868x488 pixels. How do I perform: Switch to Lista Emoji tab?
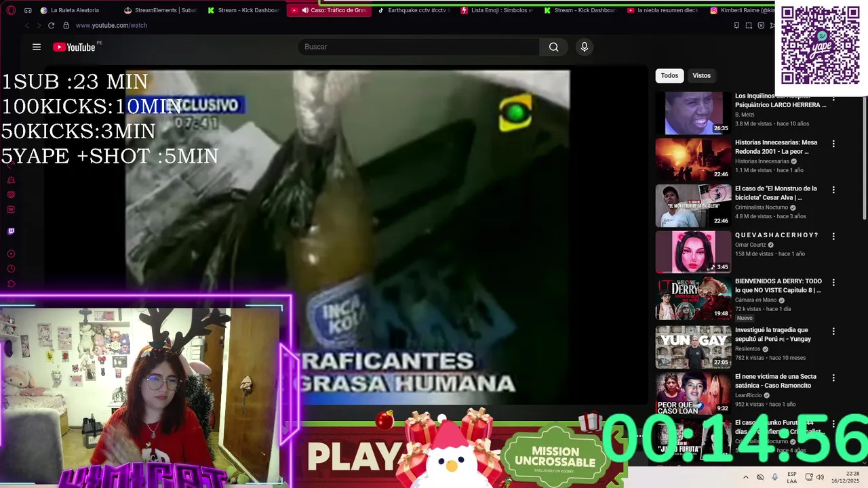497,10
